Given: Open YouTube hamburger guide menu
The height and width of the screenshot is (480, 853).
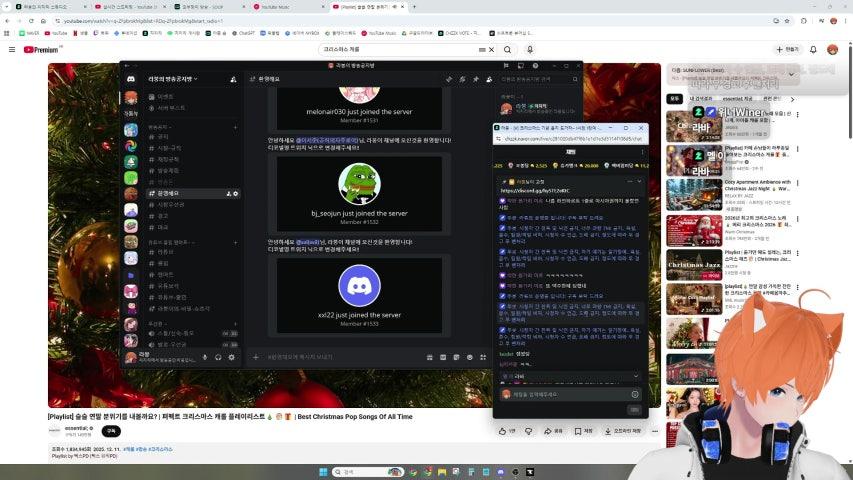Looking at the screenshot, I should pos(12,50).
